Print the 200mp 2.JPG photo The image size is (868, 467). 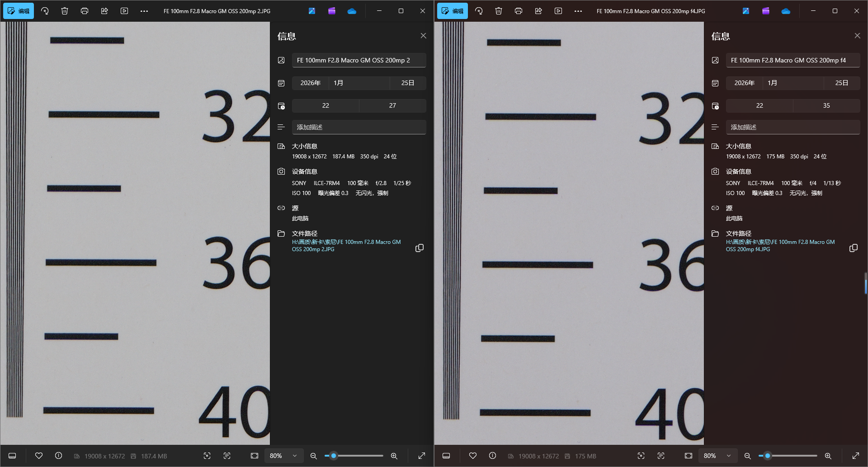(x=85, y=11)
